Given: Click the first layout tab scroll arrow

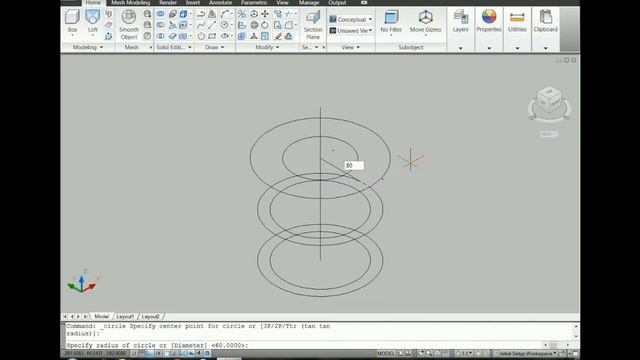Looking at the screenshot, I should point(65,316).
